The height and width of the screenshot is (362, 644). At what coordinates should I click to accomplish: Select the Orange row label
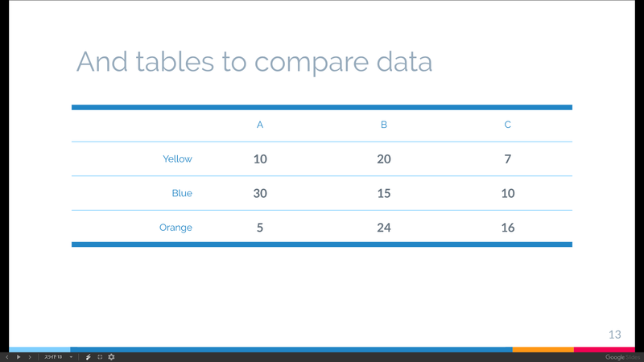(175, 228)
